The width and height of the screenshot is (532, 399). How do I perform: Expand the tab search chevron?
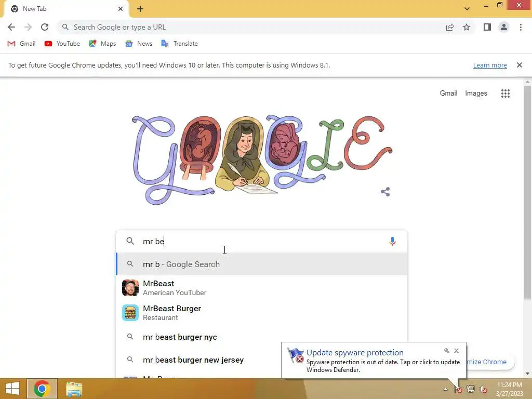pyautogui.click(x=467, y=9)
